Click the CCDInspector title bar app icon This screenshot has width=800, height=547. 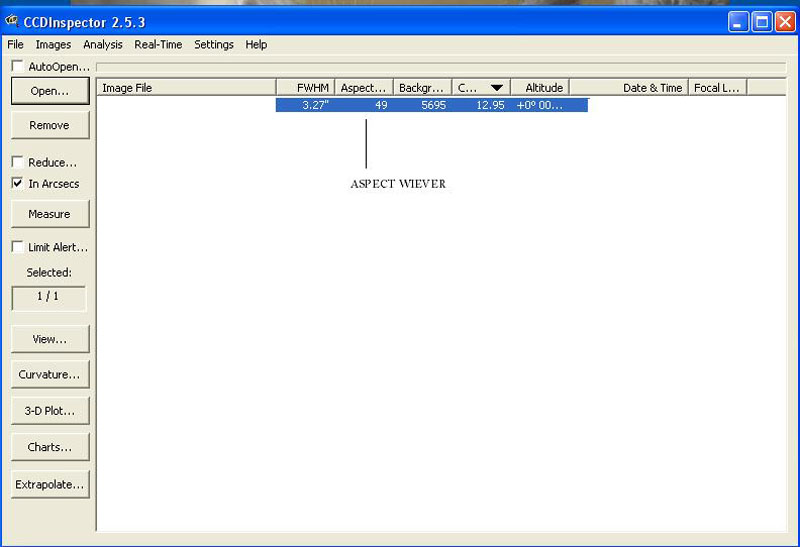pos(11,21)
